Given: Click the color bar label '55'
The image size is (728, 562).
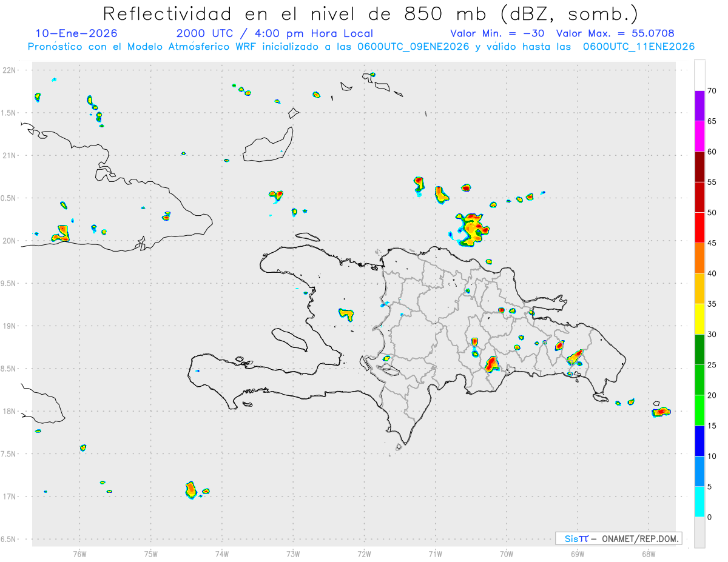Looking at the screenshot, I should pos(712,182).
